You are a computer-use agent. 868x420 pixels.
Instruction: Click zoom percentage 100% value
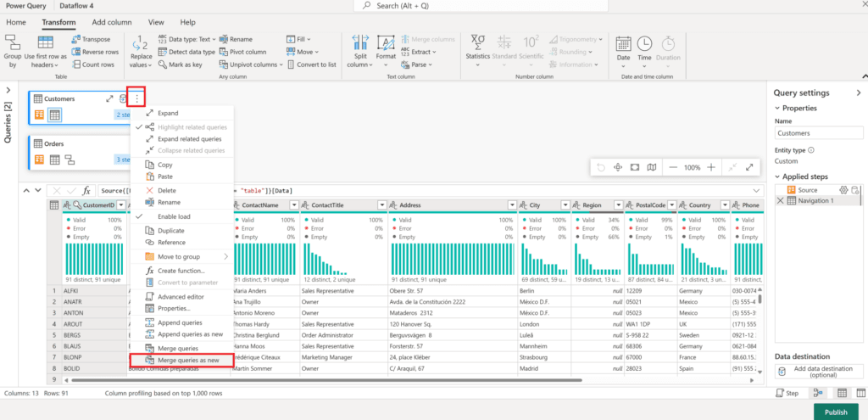tap(692, 167)
